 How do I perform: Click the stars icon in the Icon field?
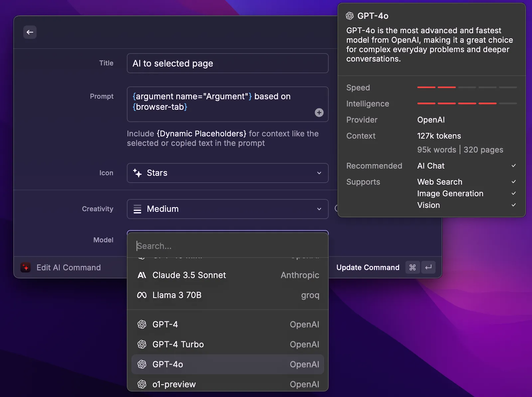tap(137, 173)
